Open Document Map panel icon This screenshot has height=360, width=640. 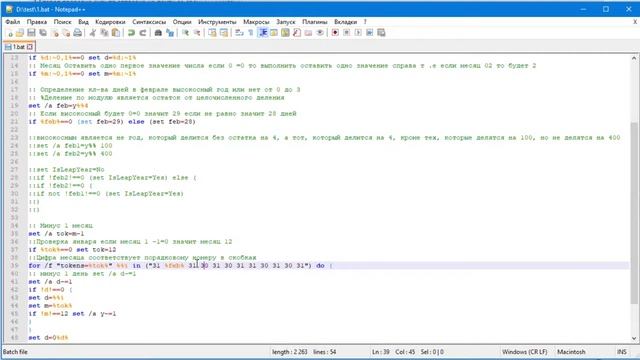(285, 33)
